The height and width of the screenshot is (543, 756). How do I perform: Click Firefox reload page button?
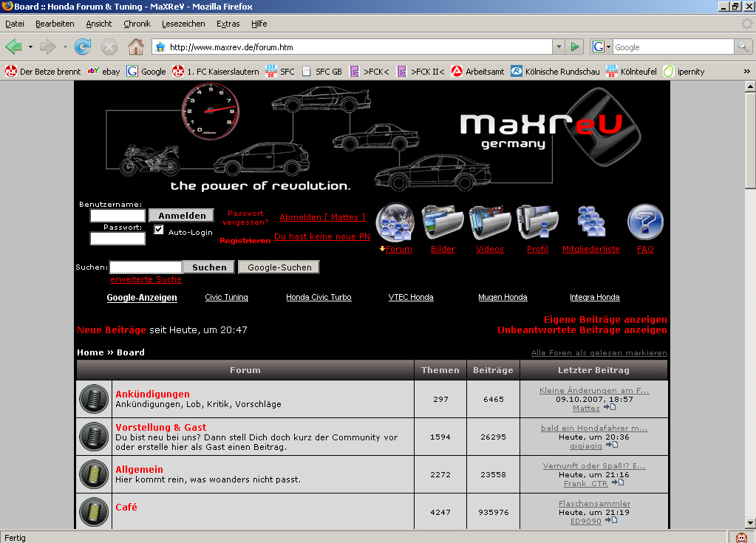83,47
